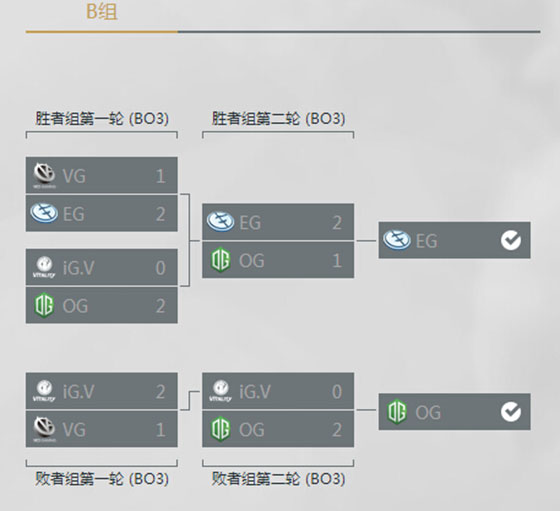Viewport: 560px width, 511px height.
Task: Click OG logo in winners round one
Action: click(44, 305)
